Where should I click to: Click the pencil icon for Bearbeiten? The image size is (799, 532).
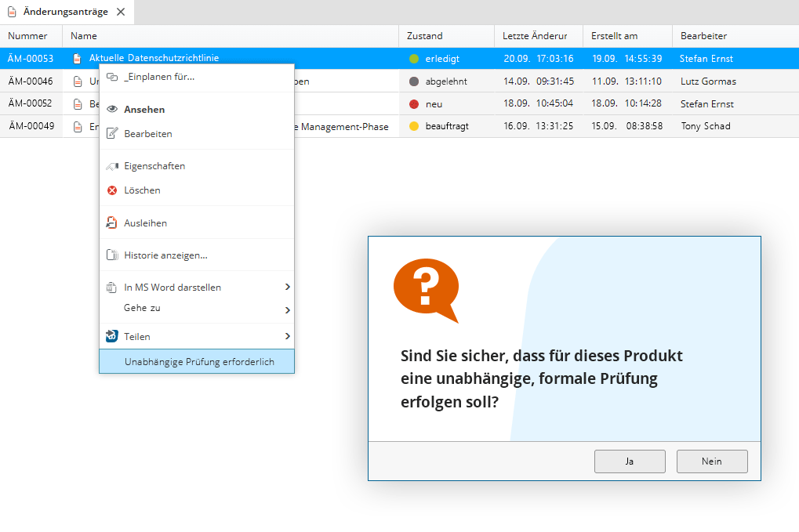click(x=111, y=134)
